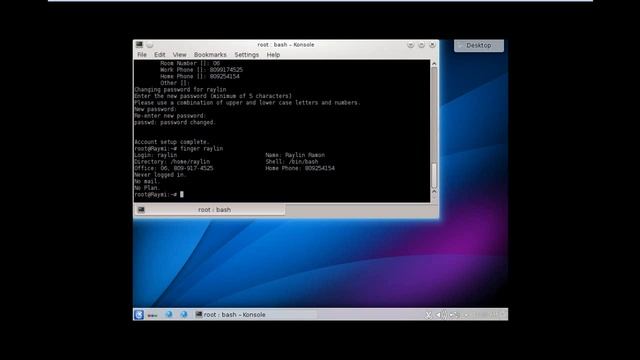
Task: Click 'Changing password for raylin' line
Action: coord(180,90)
